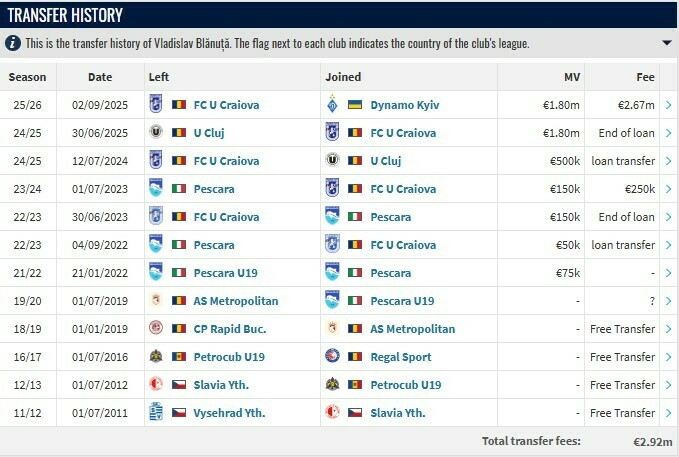Viewport: 679px width, 457px height.
Task: Click the Season column header
Action: (27, 77)
